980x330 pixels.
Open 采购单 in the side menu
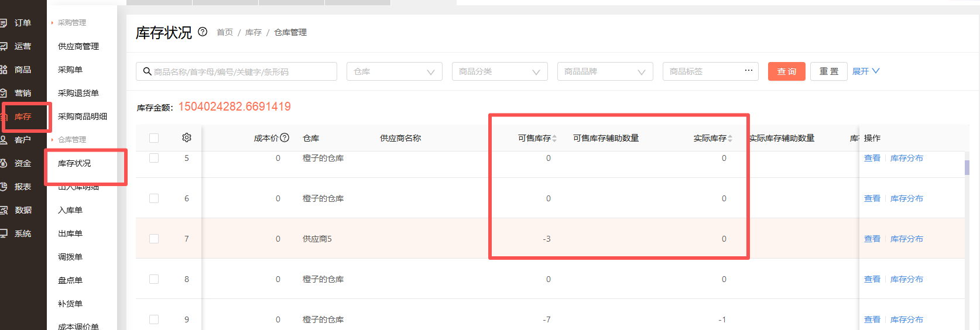point(70,70)
